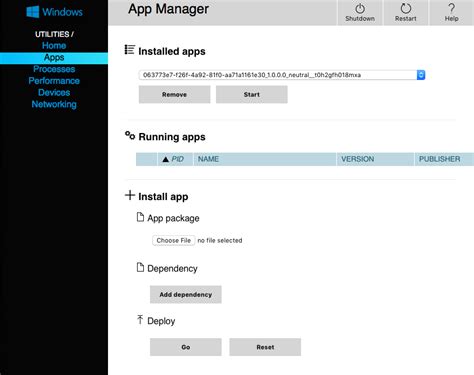Click the 'UTILITIES /' breadcrumb label

coord(54,34)
